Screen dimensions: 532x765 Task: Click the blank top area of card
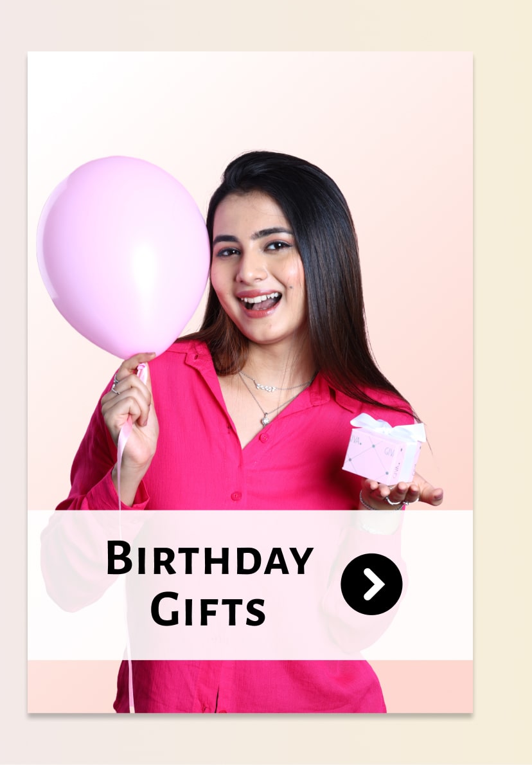250,98
